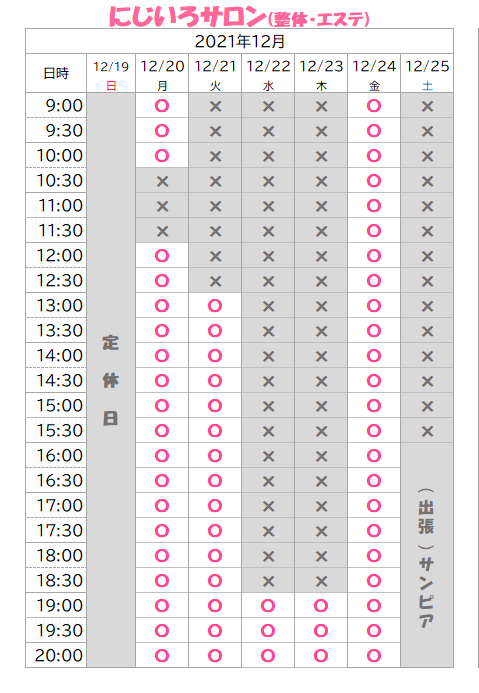
Task: Click the 12/25 Saturday date header
Action: [427, 73]
